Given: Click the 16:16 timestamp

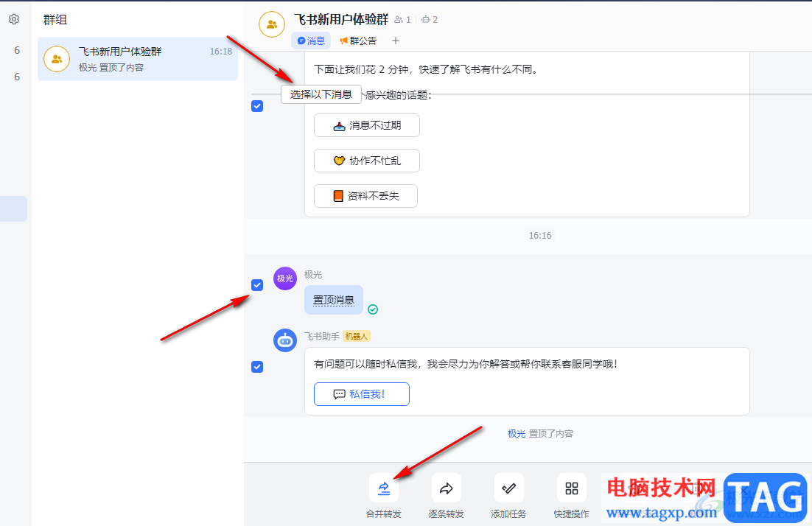Looking at the screenshot, I should tap(540, 236).
